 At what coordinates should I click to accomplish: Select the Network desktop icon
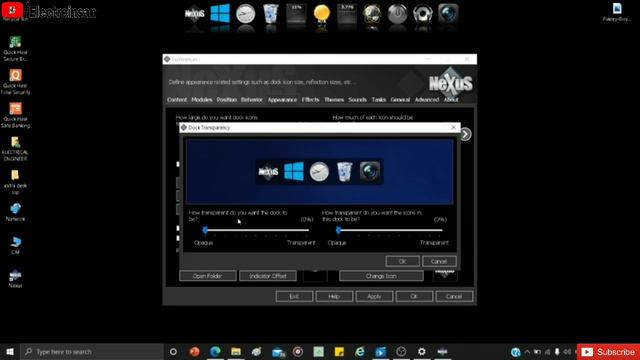(x=16, y=212)
